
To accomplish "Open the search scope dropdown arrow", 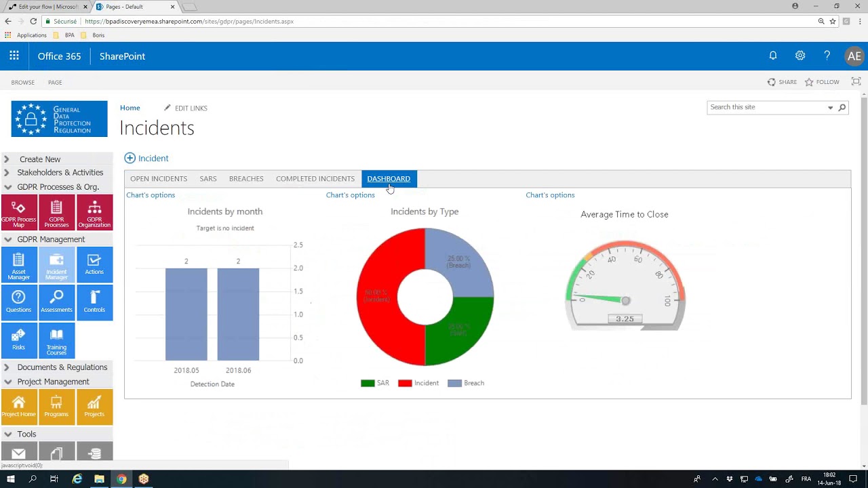I will click(x=830, y=107).
